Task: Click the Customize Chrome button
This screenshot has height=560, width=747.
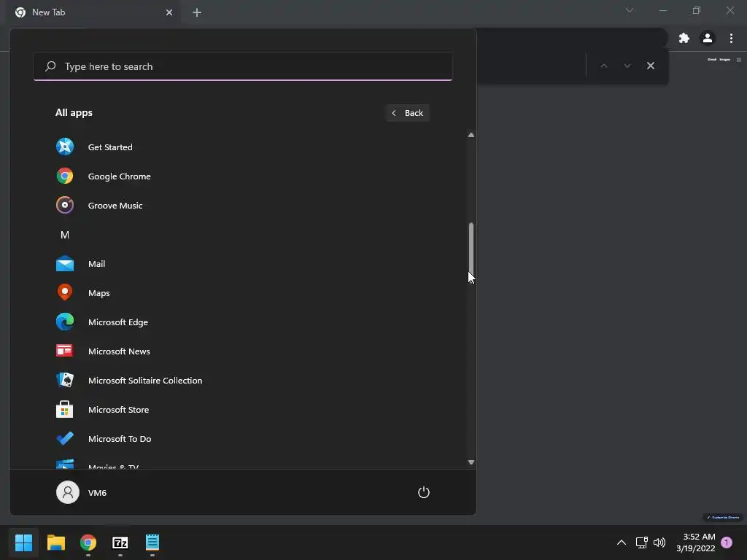Action: (723, 517)
